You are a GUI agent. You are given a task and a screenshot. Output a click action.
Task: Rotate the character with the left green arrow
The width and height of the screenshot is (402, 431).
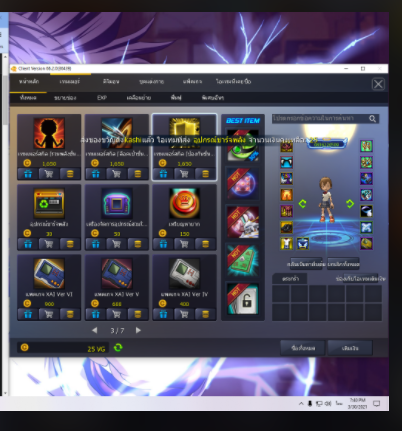pyautogui.click(x=302, y=203)
